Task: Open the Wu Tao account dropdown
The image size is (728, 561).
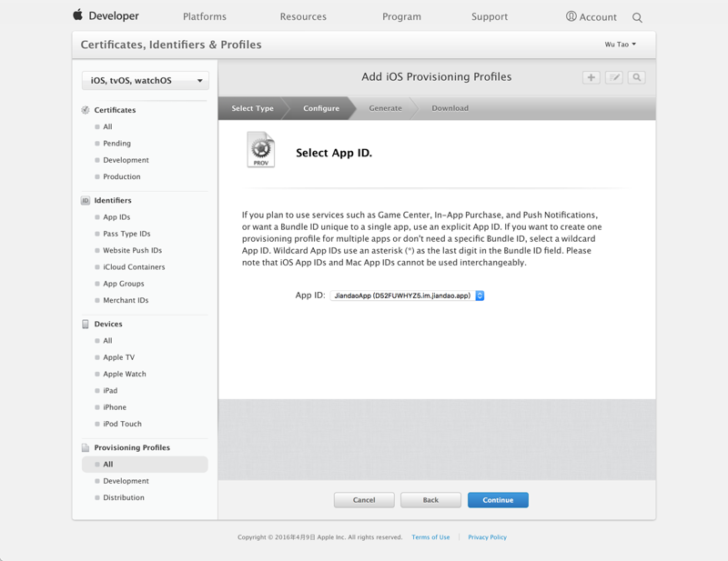Action: (621, 44)
